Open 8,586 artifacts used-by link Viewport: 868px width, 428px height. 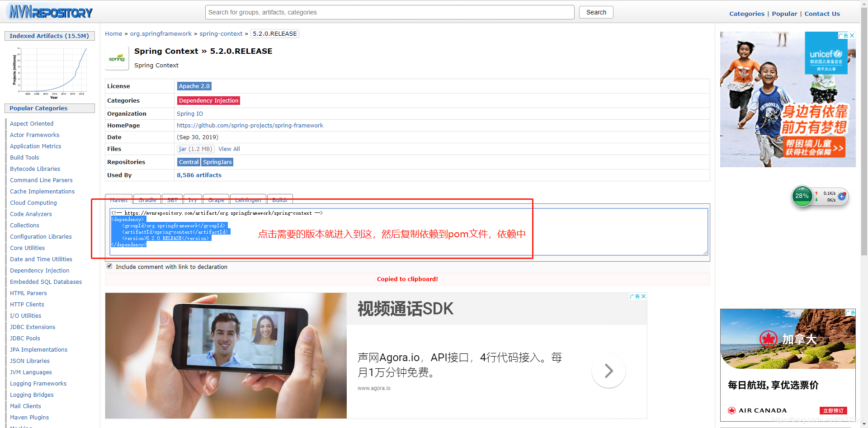199,175
